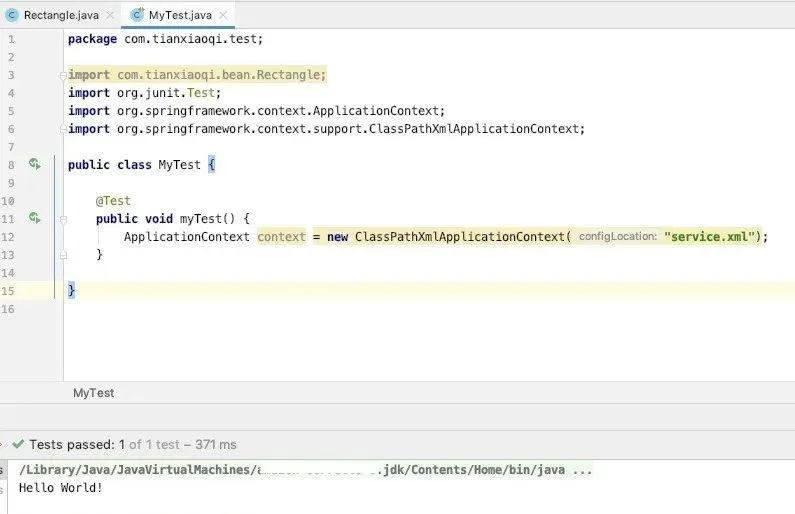Click fold end marker at line 13

63,255
